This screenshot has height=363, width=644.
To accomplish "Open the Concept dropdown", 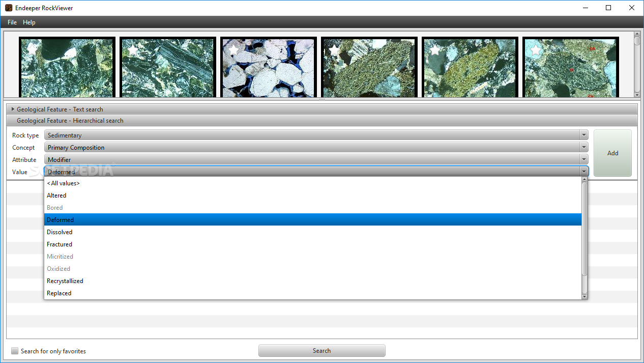I will coord(316,148).
